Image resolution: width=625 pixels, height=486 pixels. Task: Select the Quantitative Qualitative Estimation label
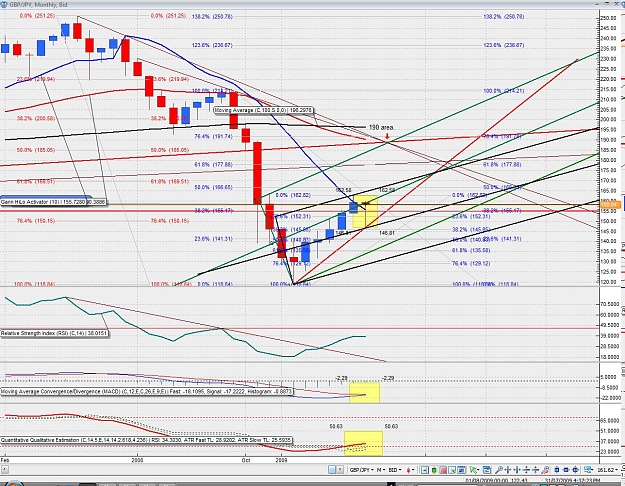[x=146, y=440]
